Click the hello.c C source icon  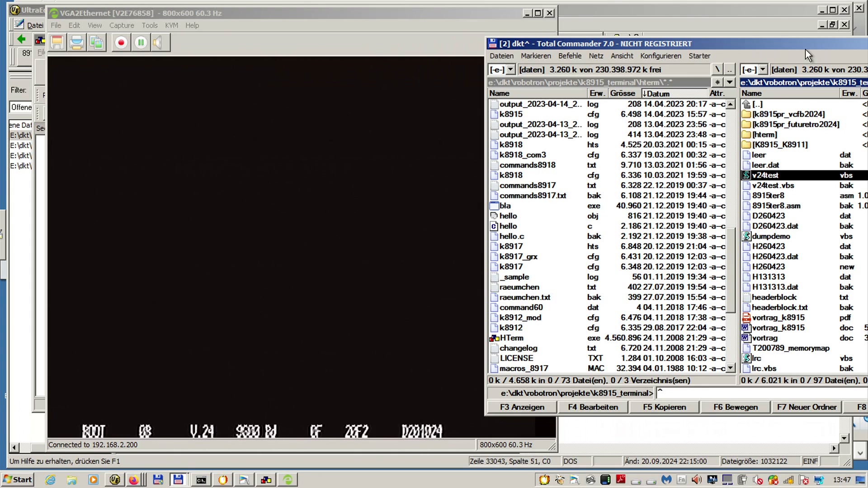[494, 226]
